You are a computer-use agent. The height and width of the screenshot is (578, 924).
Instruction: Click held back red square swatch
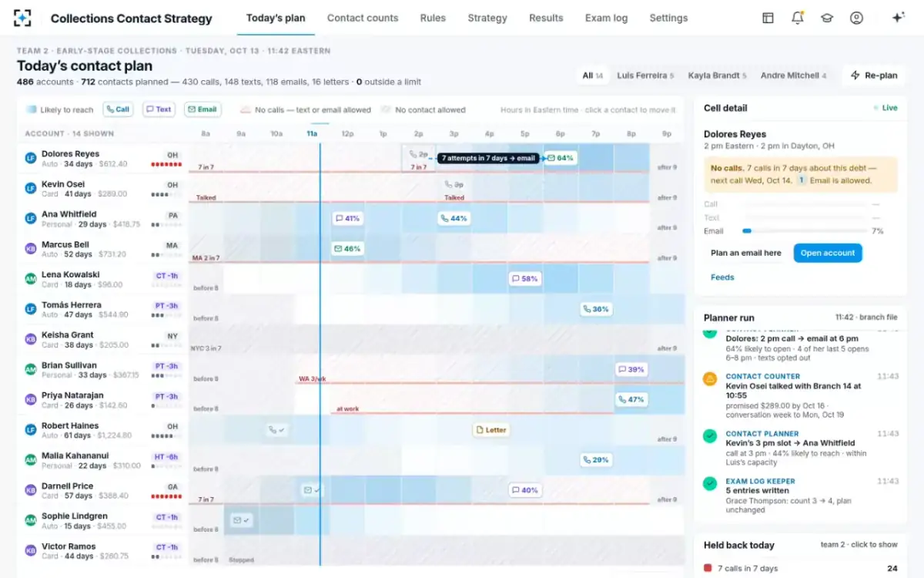[708, 569]
